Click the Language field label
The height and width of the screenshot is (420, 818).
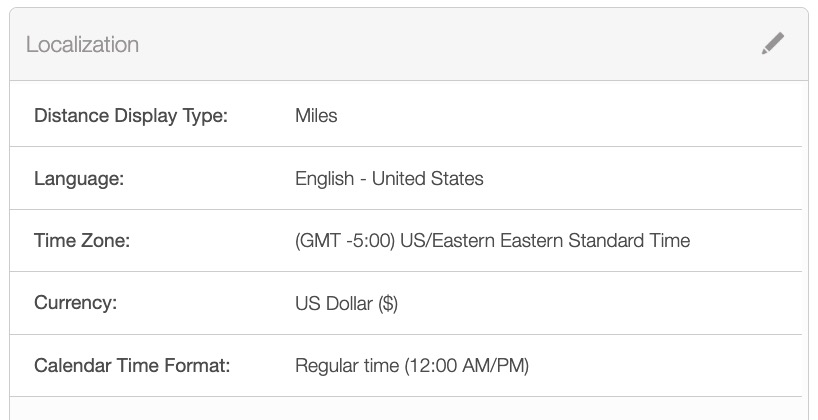click(x=79, y=179)
